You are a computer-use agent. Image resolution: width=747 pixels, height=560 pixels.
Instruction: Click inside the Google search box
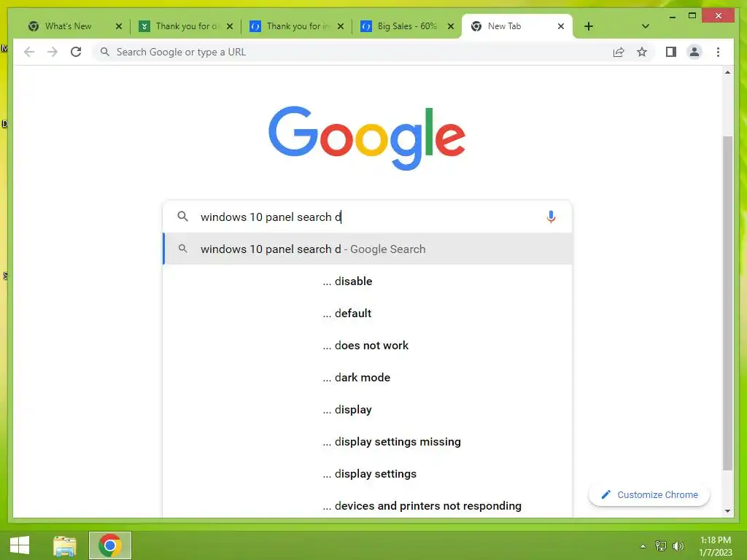[367, 217]
